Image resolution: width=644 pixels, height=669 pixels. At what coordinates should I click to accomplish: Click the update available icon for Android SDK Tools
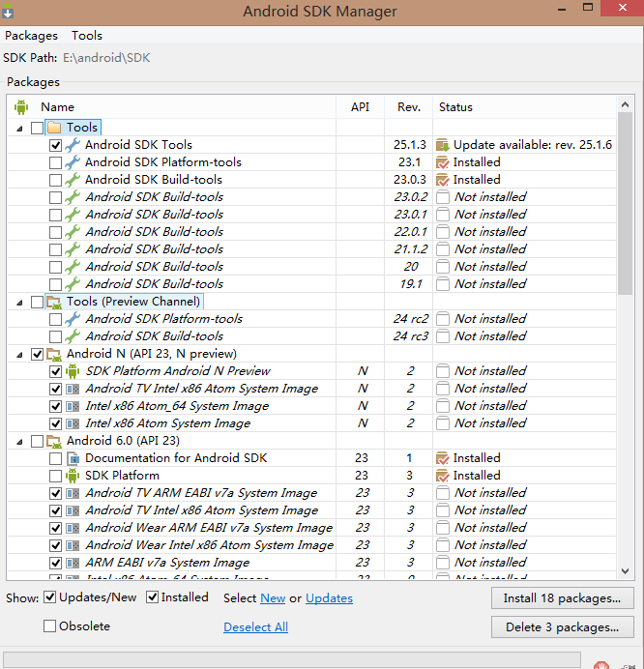click(443, 145)
